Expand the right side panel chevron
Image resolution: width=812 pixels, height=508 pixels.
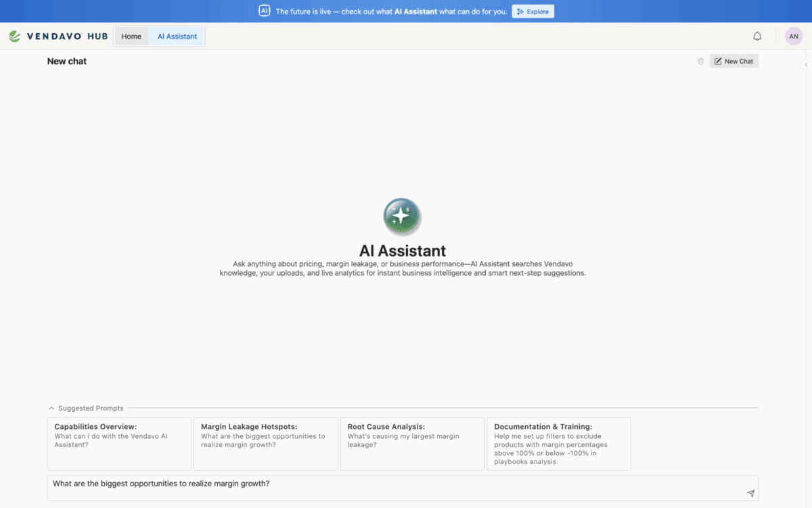[805, 65]
